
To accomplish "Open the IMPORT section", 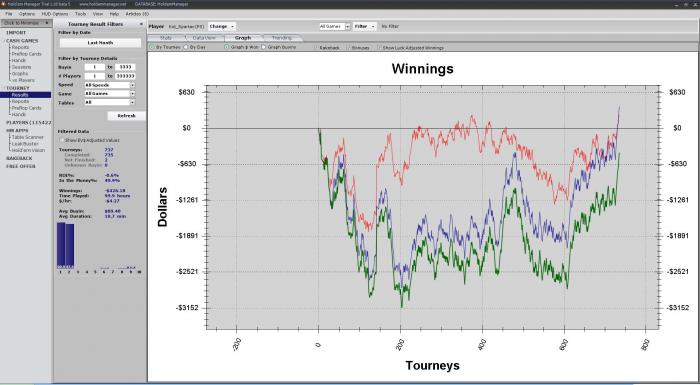I will [x=16, y=33].
